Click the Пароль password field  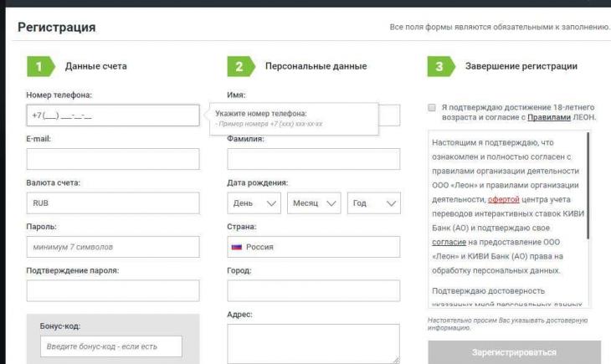113,247
